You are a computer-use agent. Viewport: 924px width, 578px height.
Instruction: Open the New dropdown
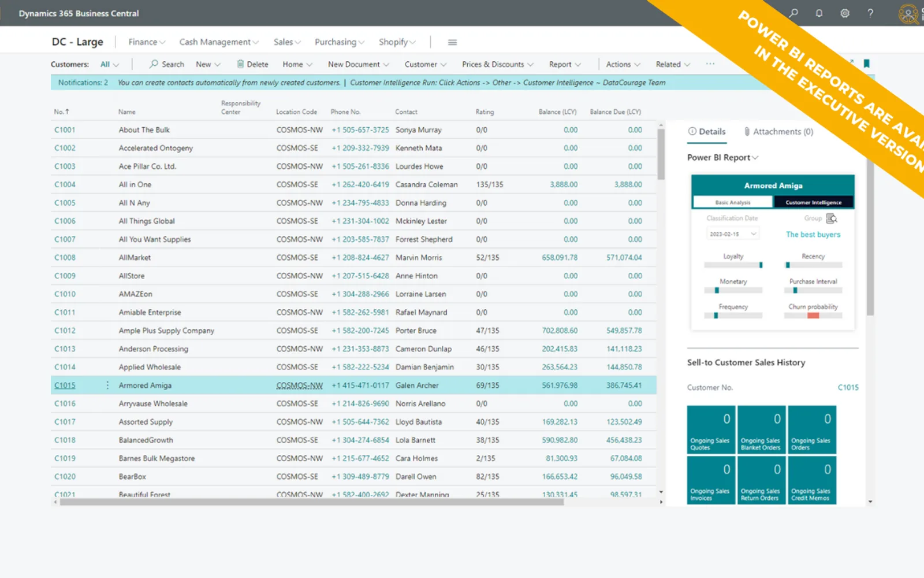tap(208, 64)
